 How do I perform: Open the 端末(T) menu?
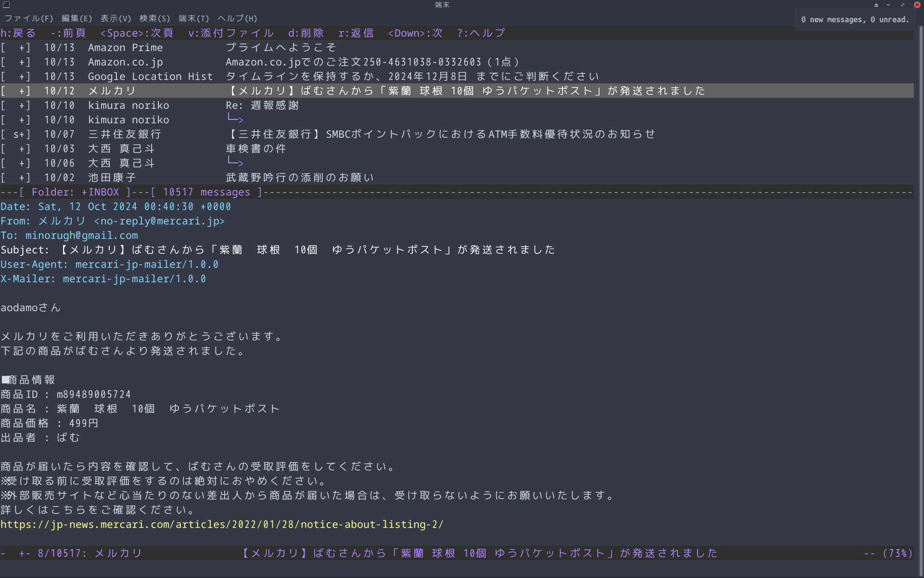coord(194,18)
